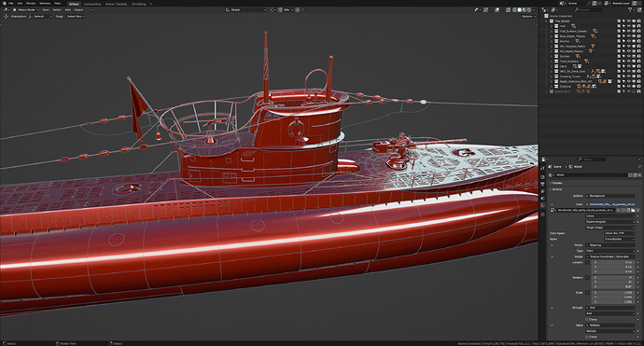Open the Texture properties tab icon

(542, 215)
